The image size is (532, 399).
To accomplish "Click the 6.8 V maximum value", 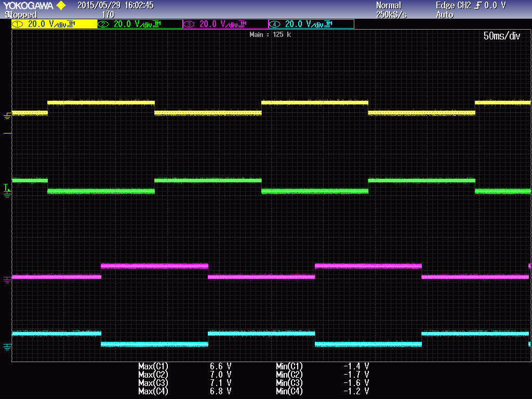I will coord(220,391).
